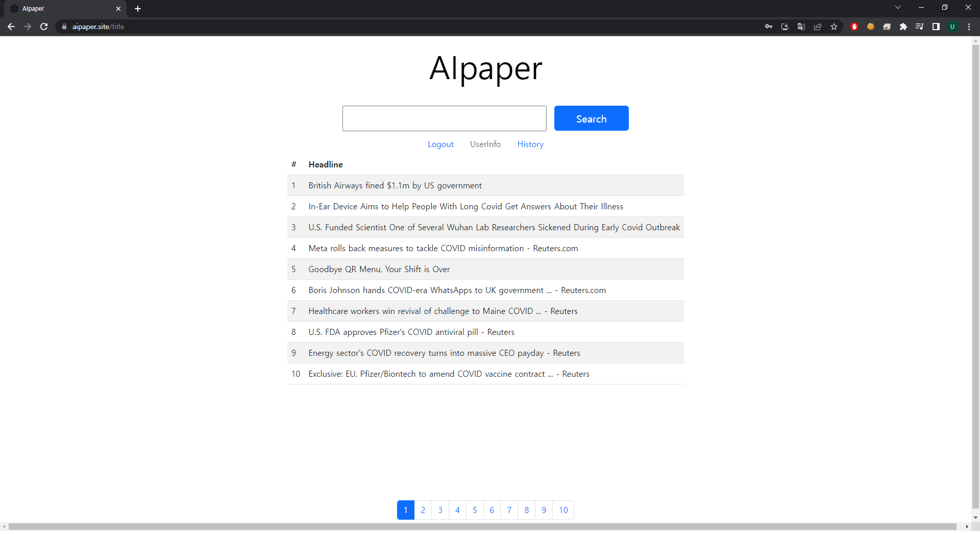The height and width of the screenshot is (534, 980).
Task: Open the UserInfo link
Action: point(485,144)
